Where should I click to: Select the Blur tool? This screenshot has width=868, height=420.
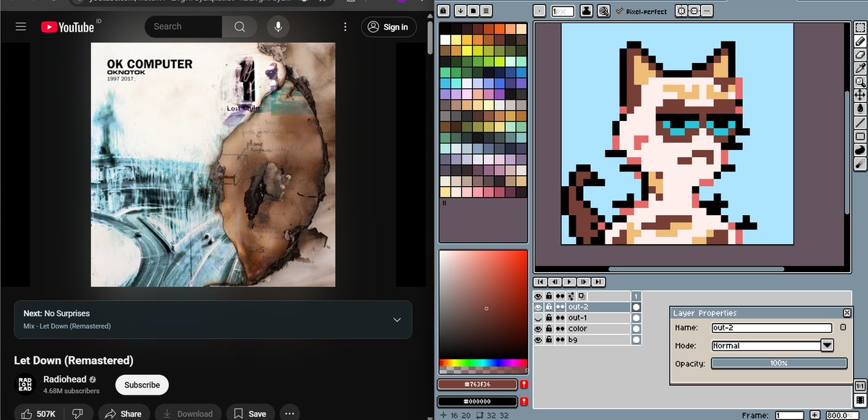[860, 164]
